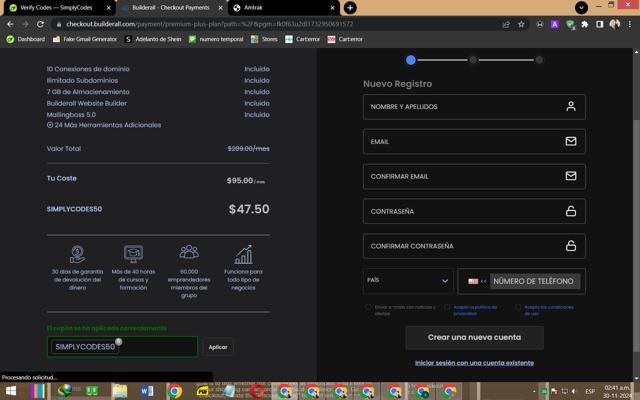Click Crear una nueva cuenta button

(x=474, y=338)
